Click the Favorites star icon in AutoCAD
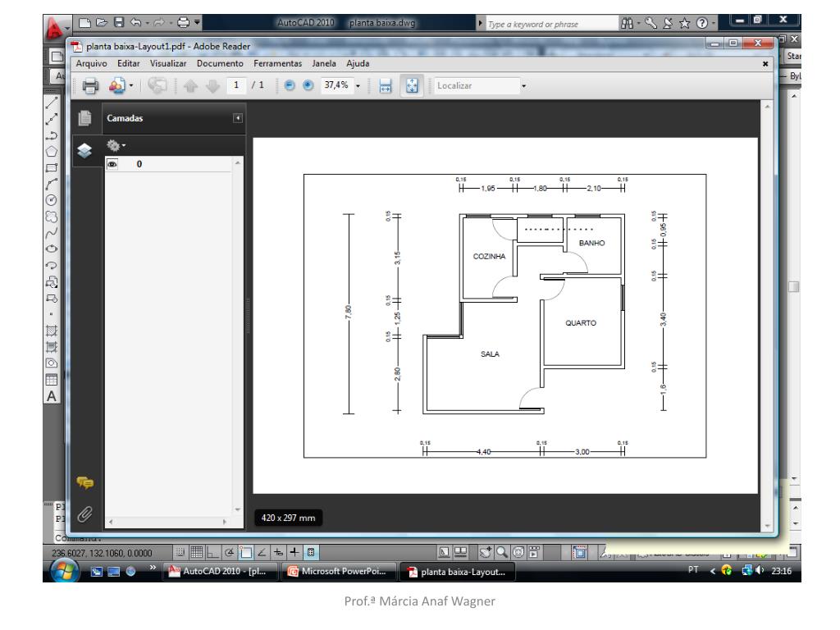The height and width of the screenshot is (630, 840). 684,23
